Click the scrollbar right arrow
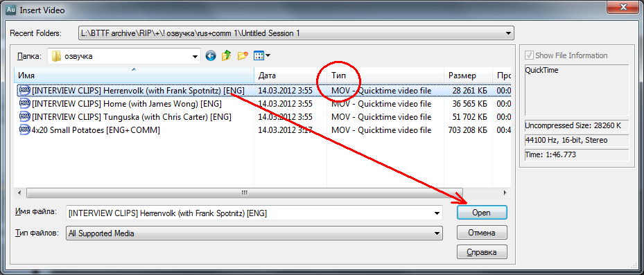 tap(505, 192)
